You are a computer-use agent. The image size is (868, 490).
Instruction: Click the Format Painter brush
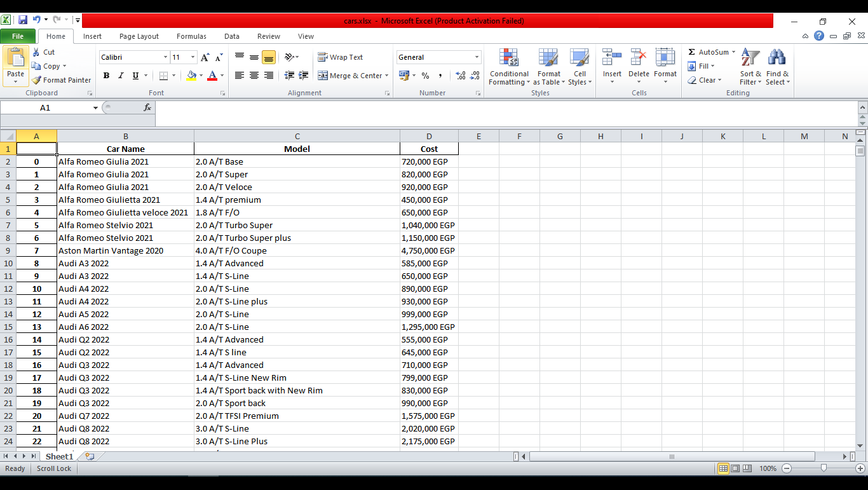pos(36,80)
